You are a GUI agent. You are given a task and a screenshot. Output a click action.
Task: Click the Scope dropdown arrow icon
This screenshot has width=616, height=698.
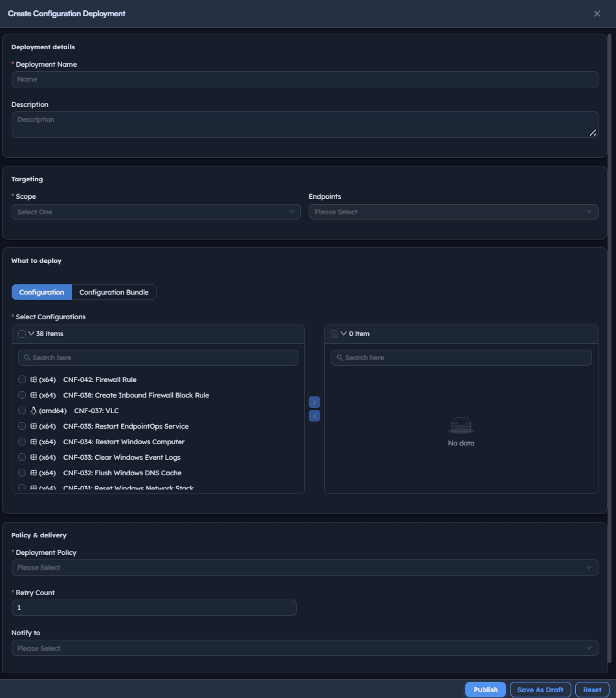292,212
